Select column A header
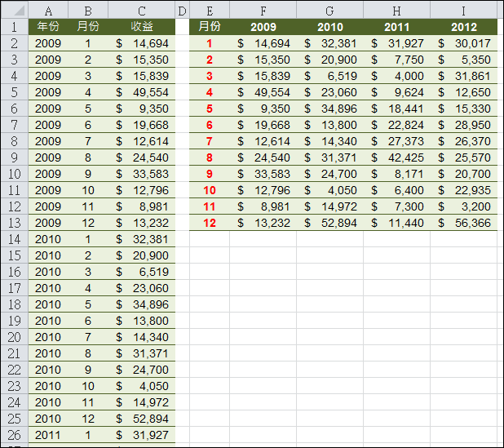The height and width of the screenshot is (448, 504). (x=48, y=11)
